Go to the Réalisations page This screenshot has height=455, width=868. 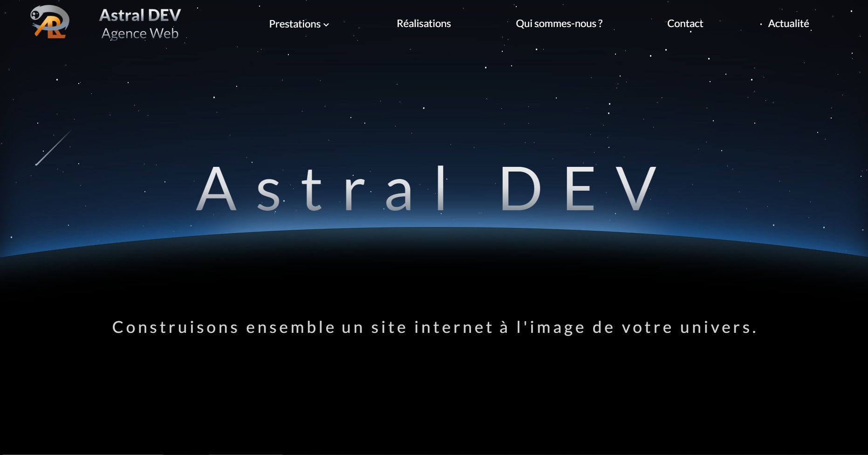pos(424,23)
